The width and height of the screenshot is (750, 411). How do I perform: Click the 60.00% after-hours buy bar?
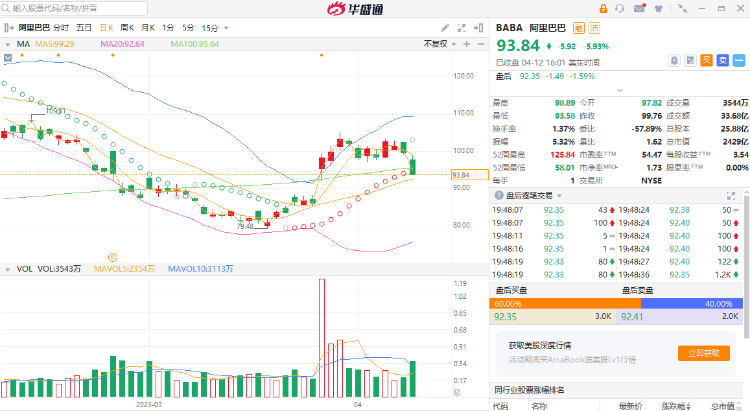565,304
